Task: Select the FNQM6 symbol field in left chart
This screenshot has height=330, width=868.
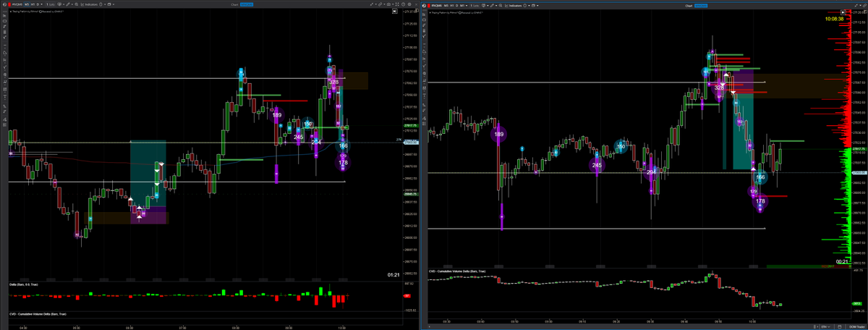Action: [17, 4]
